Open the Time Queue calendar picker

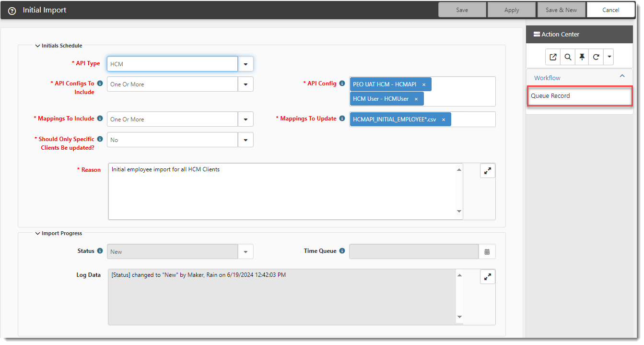487,251
